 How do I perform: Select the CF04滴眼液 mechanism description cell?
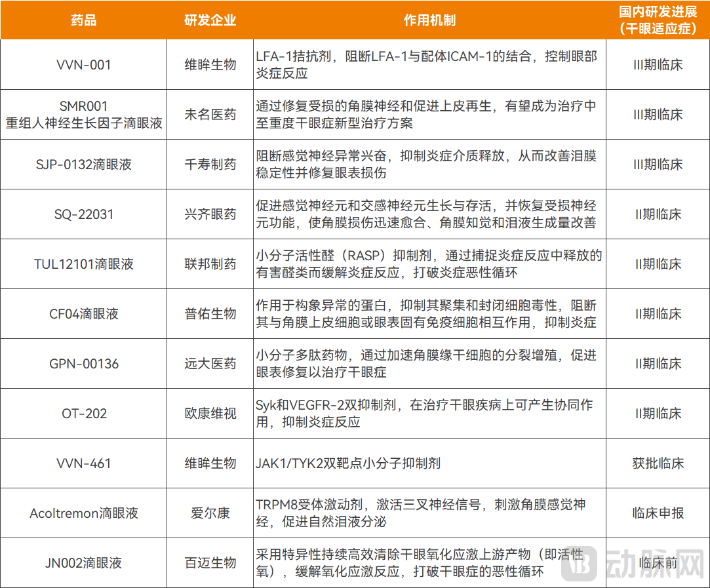coord(430,313)
